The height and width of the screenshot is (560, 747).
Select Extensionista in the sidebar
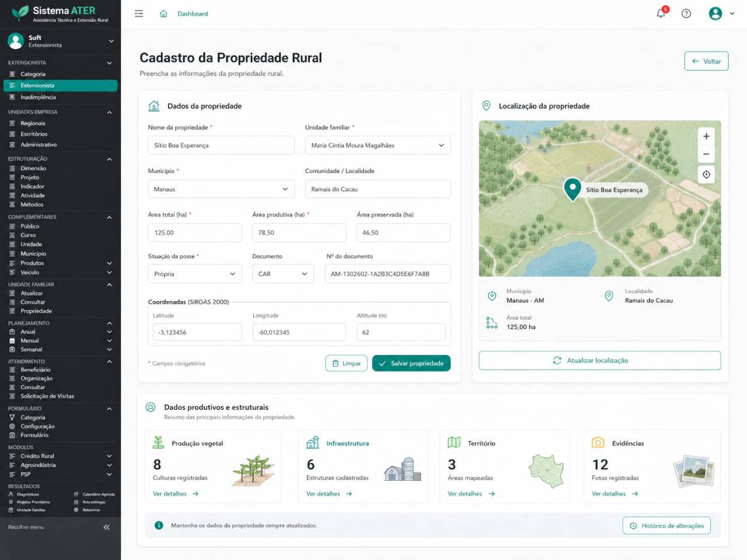click(60, 86)
